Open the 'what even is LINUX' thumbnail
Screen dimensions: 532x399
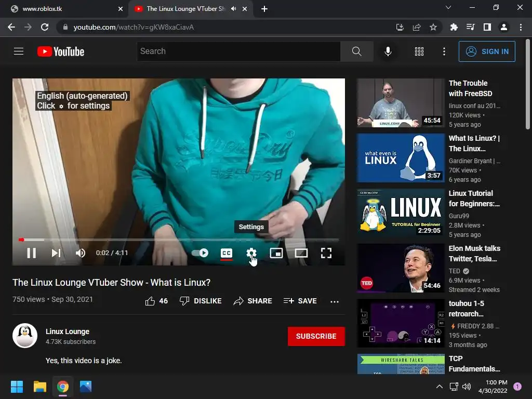(401, 158)
